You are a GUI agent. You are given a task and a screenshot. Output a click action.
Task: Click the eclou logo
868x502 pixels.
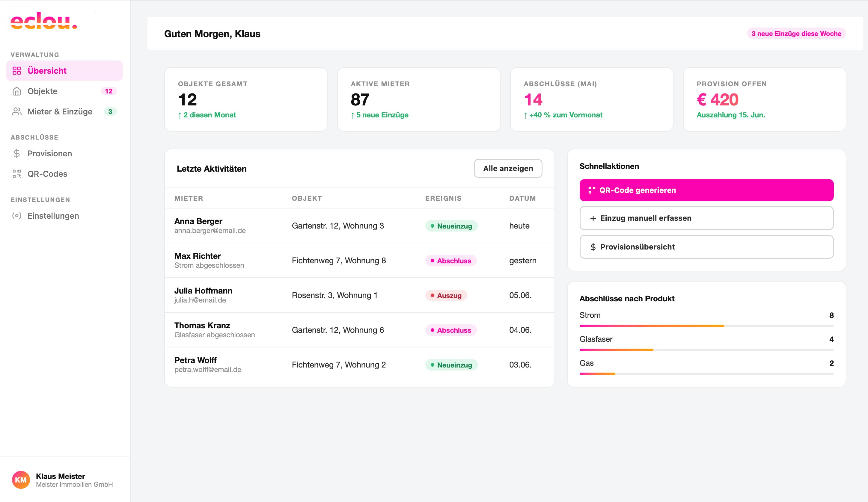pyautogui.click(x=44, y=21)
